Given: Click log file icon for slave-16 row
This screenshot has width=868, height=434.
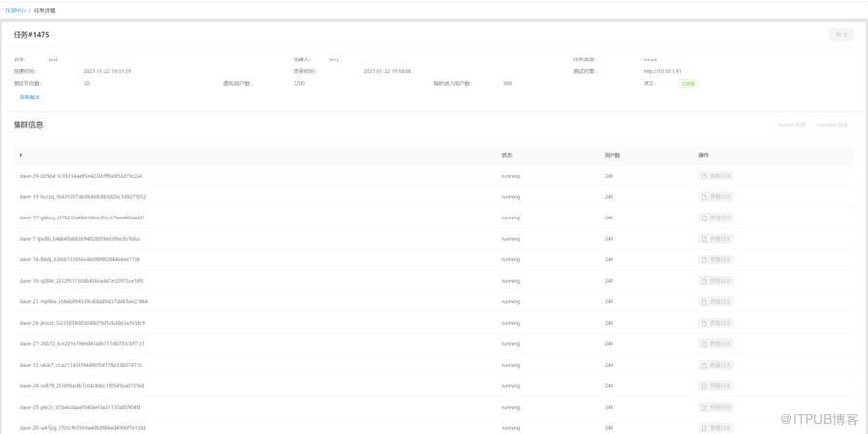Looking at the screenshot, I should (x=704, y=281).
